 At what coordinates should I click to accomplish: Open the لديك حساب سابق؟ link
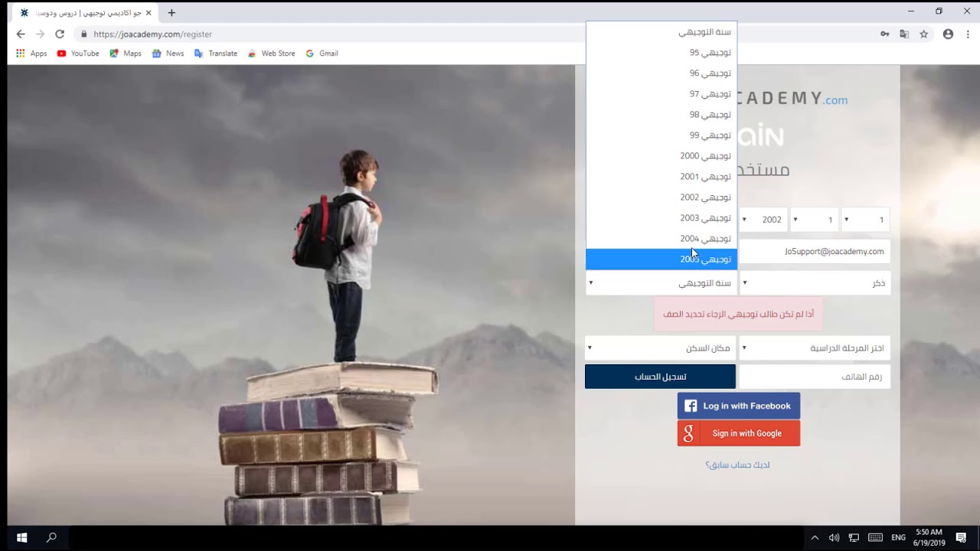[738, 465]
